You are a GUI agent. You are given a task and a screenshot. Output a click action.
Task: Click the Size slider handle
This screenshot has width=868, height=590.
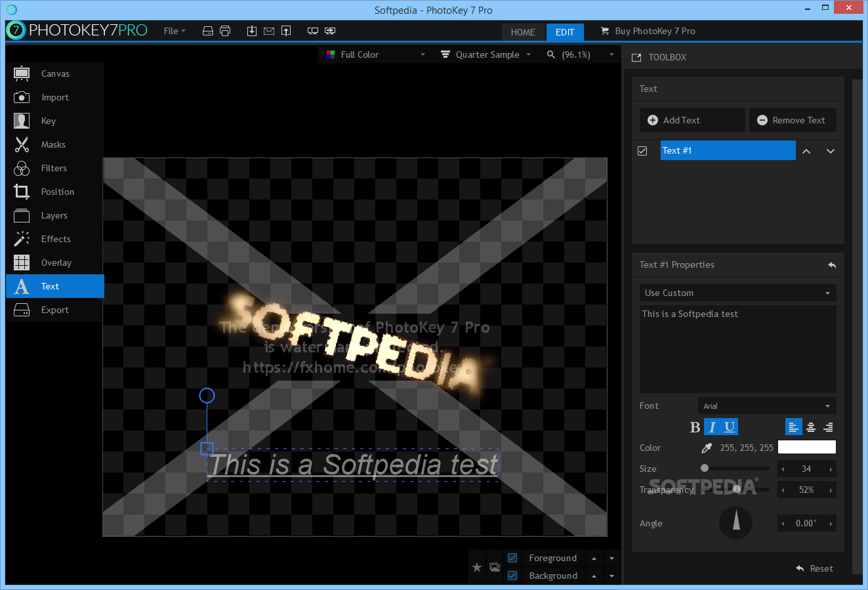click(705, 469)
